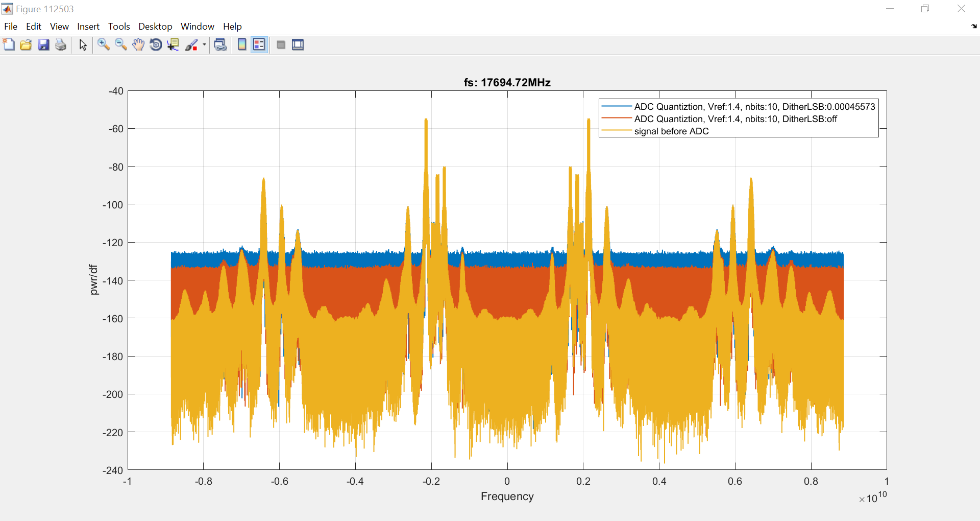
Task: Dock the figure using the corner arrow
Action: tap(974, 26)
